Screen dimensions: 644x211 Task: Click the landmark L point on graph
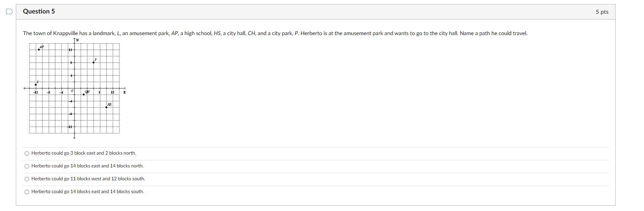pos(36,85)
